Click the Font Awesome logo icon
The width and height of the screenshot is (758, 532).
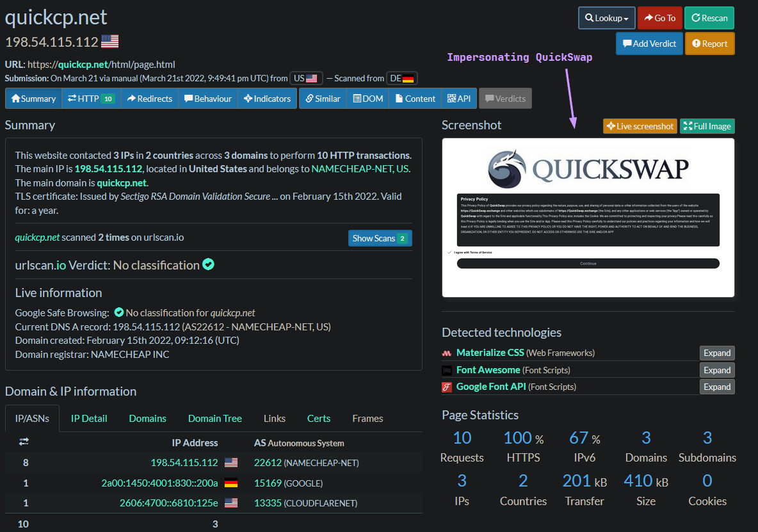pos(447,370)
